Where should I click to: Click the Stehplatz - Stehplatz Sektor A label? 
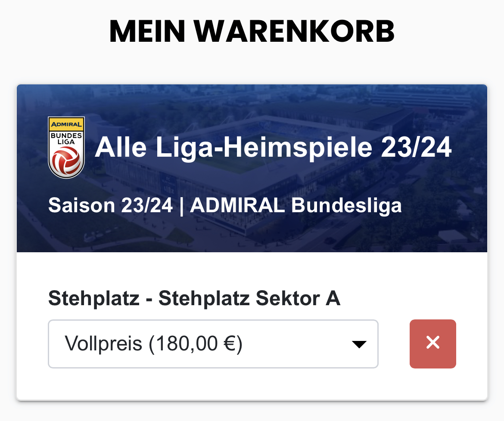[x=194, y=298]
